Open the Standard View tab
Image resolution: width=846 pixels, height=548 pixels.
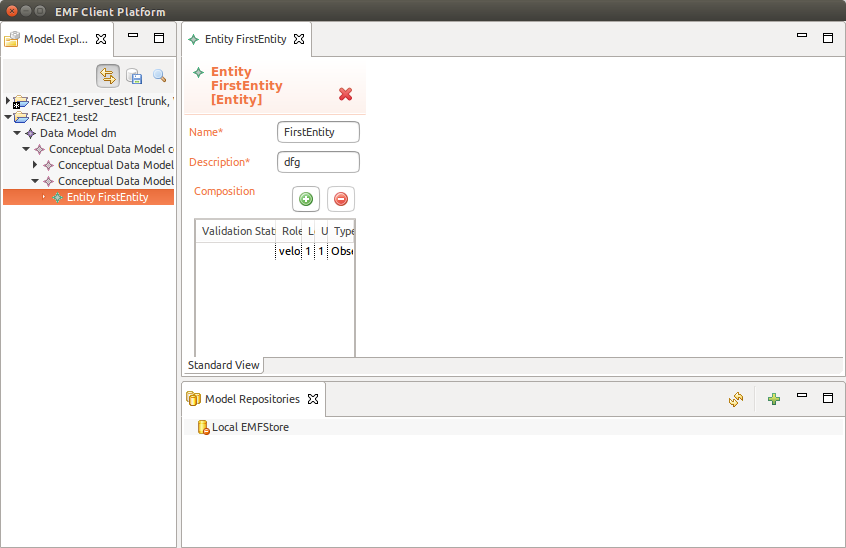223,365
